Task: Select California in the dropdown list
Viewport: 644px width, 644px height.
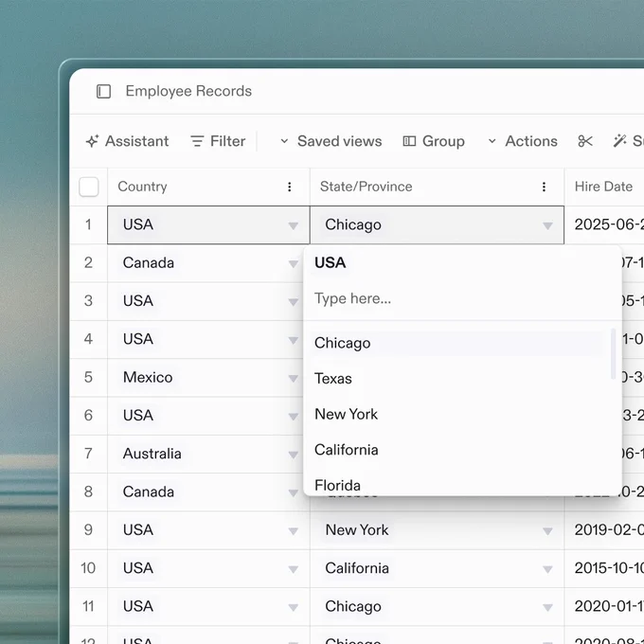Action: tap(459, 450)
